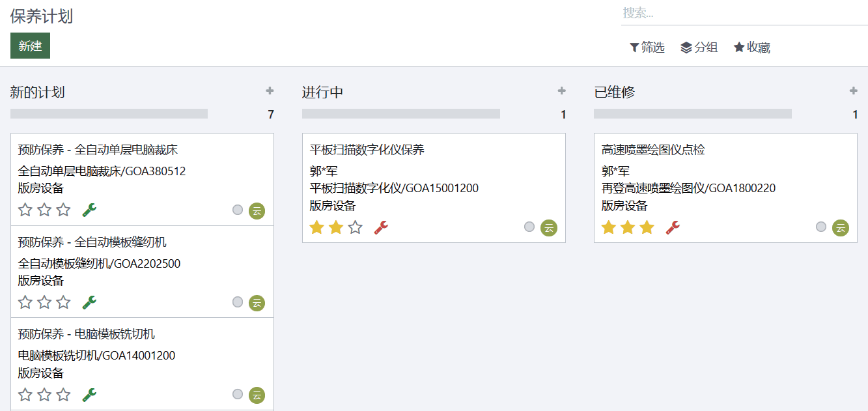Set the first priority star on 全自动单层电脑裁床 card
This screenshot has height=411, width=868.
pos(25,210)
